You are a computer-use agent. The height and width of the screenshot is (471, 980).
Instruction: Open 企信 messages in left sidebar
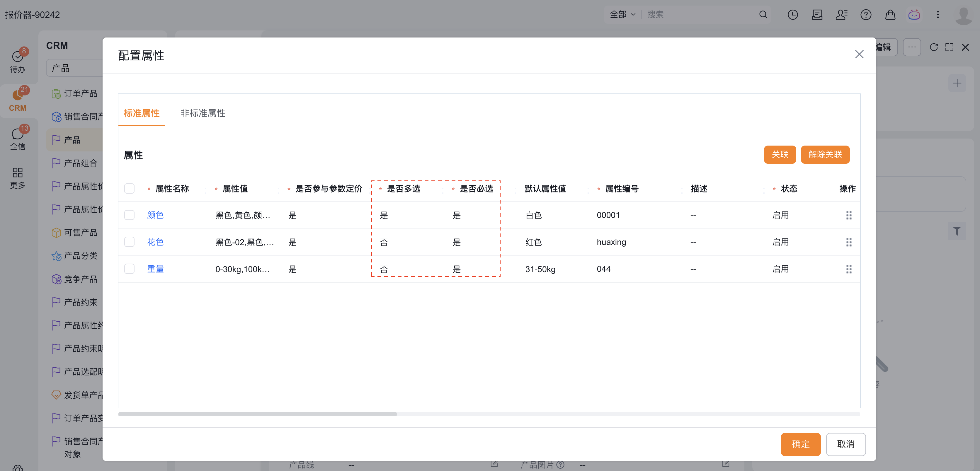[18, 138]
